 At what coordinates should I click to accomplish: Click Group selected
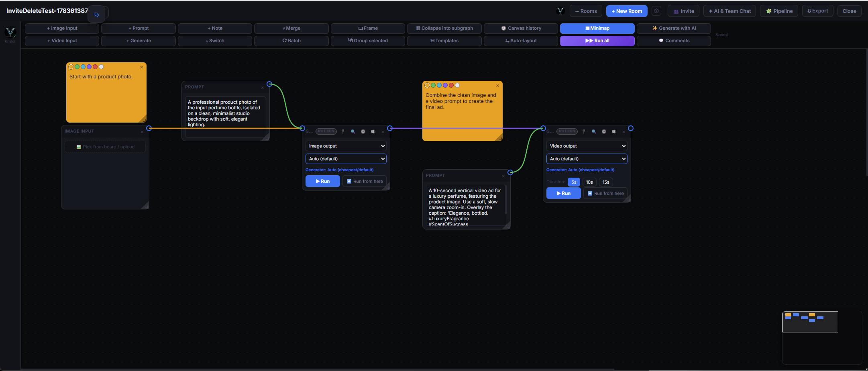pyautogui.click(x=368, y=41)
